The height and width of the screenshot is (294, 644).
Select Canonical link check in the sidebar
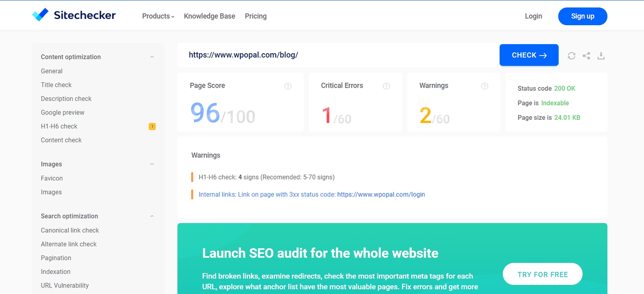pos(70,230)
